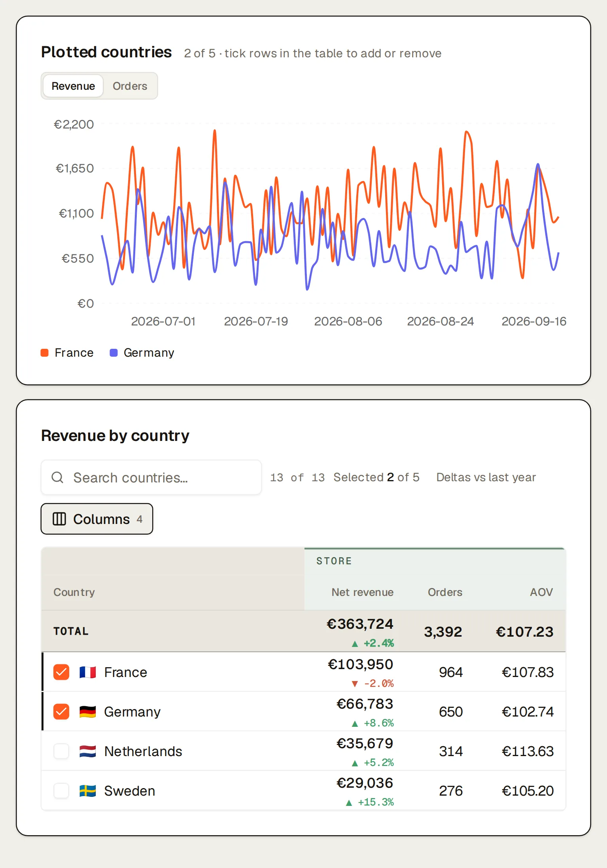Screen dimensions: 607x868
Task: Click the France -2.0% delta
Action: point(373,683)
